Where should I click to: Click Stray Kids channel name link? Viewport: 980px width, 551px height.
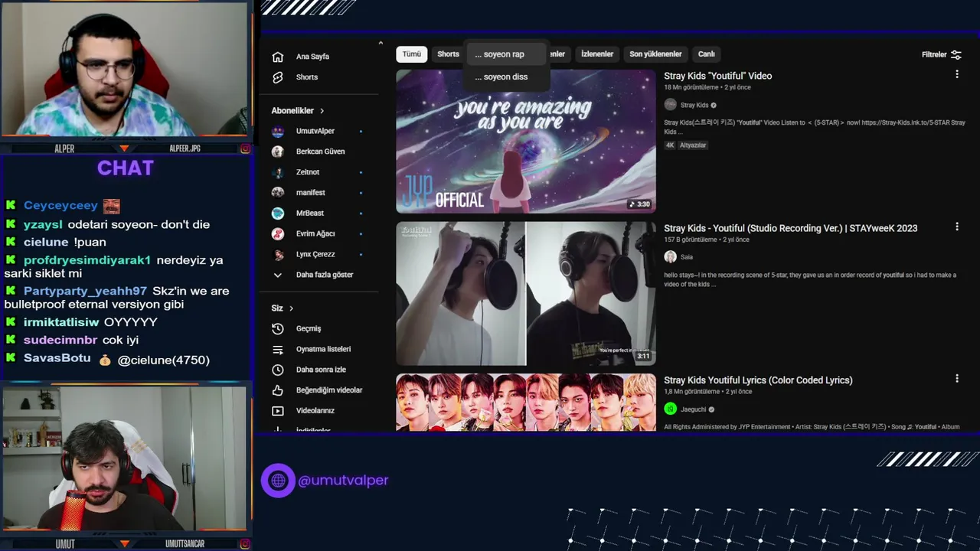click(x=694, y=106)
